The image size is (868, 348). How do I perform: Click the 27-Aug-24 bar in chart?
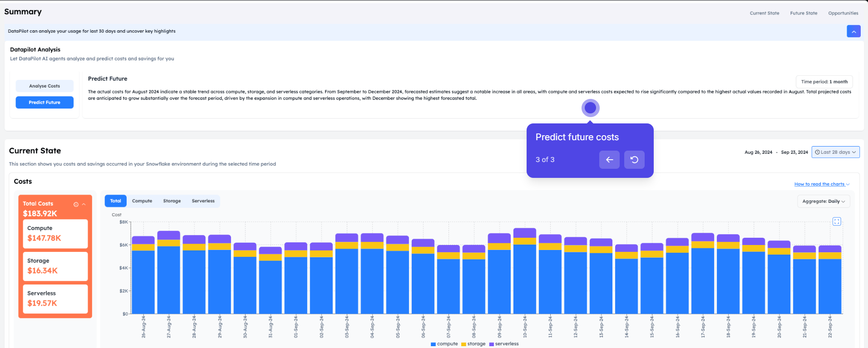(169, 272)
